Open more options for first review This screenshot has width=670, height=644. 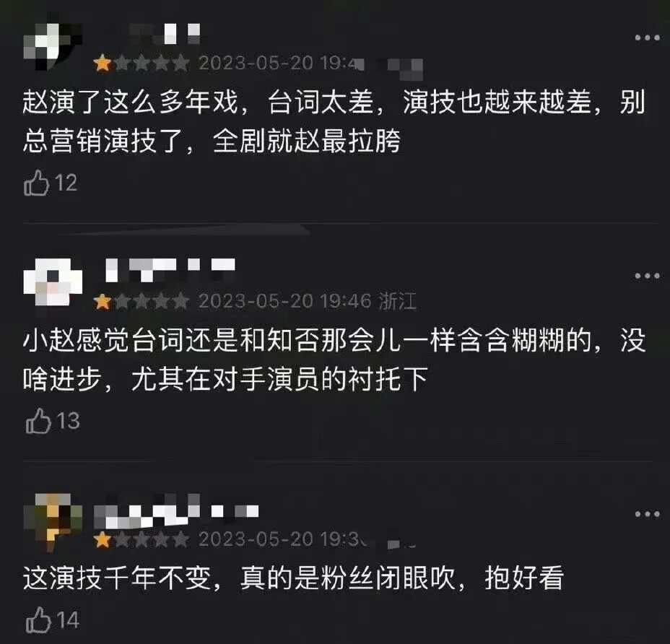(x=647, y=38)
